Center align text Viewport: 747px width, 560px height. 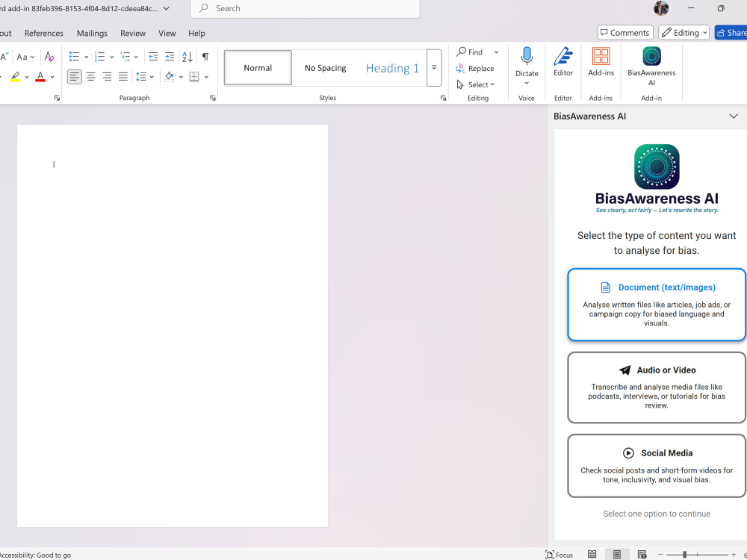(x=90, y=76)
